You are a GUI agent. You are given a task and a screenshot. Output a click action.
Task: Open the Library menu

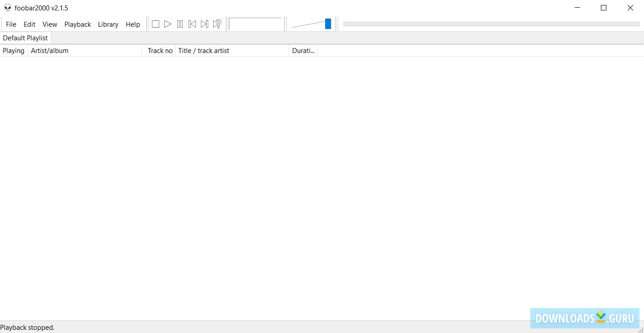click(x=108, y=24)
